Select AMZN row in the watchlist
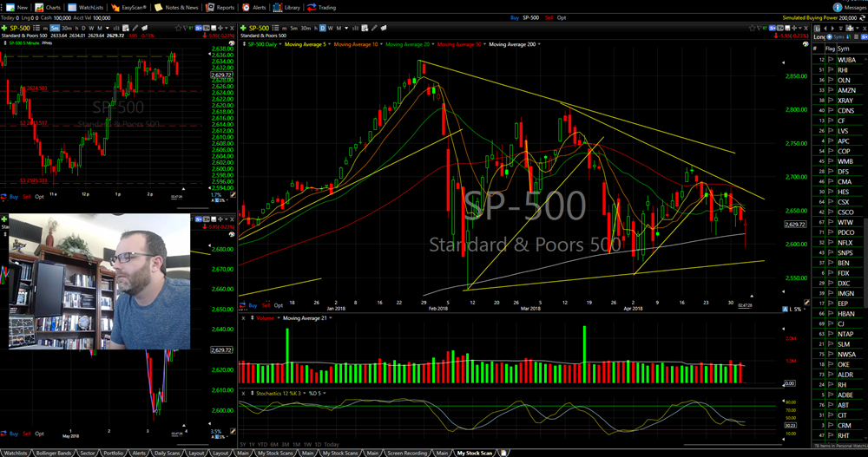The image size is (868, 457). pyautogui.click(x=838, y=90)
